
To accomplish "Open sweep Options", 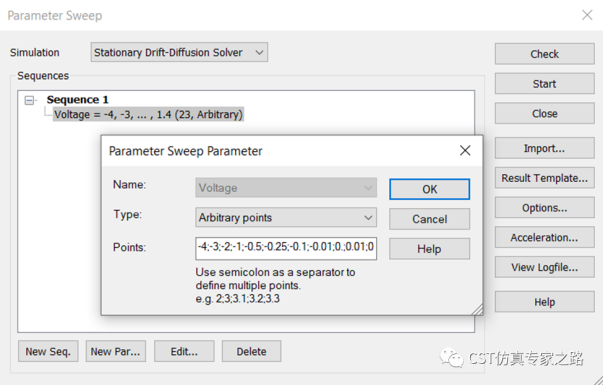I will 545,208.
